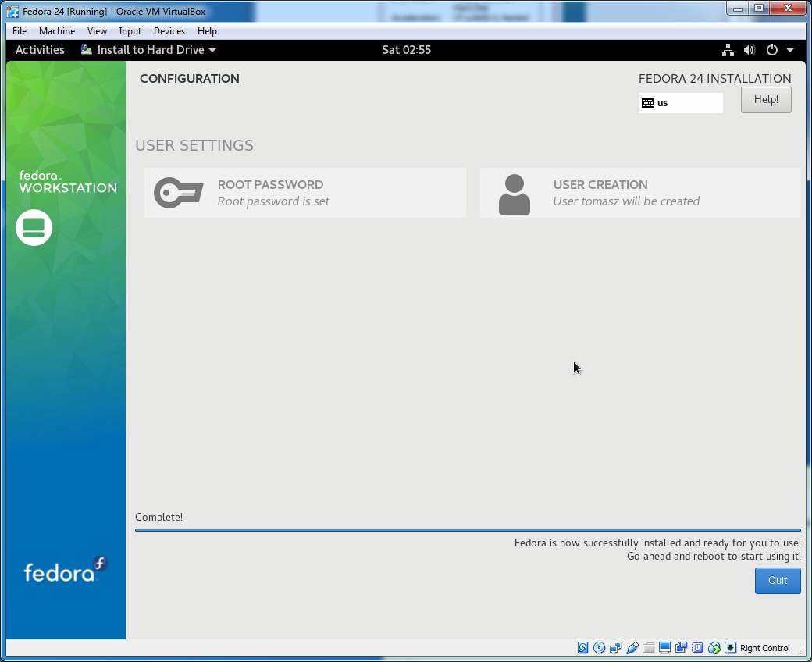Click the CONFIGURATION heading
The height and width of the screenshot is (662, 812).
(190, 79)
